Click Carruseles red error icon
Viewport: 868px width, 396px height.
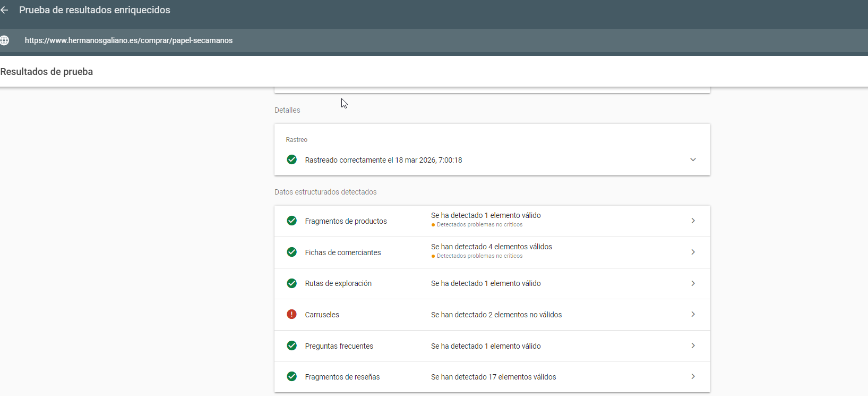coord(291,314)
